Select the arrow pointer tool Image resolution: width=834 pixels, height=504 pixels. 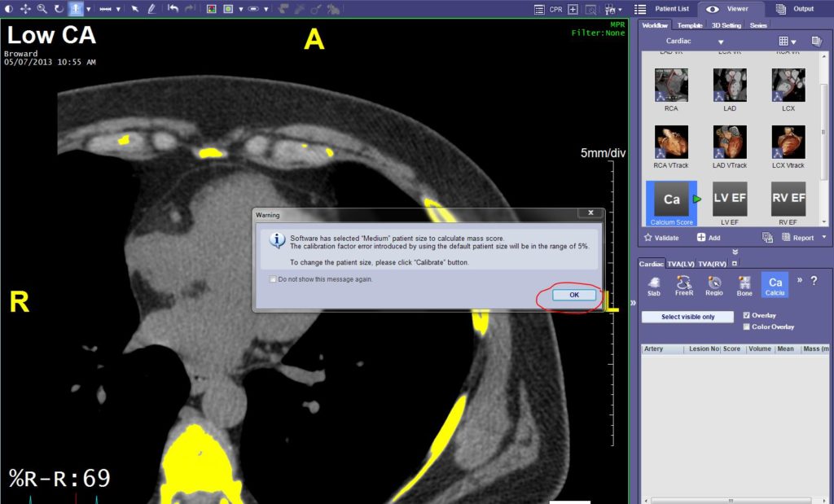pyautogui.click(x=135, y=9)
